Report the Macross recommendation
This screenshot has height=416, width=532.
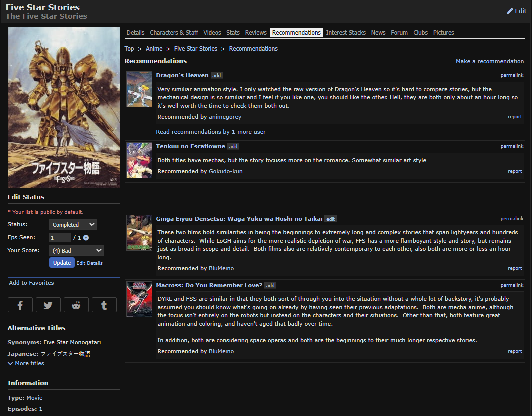coord(515,351)
